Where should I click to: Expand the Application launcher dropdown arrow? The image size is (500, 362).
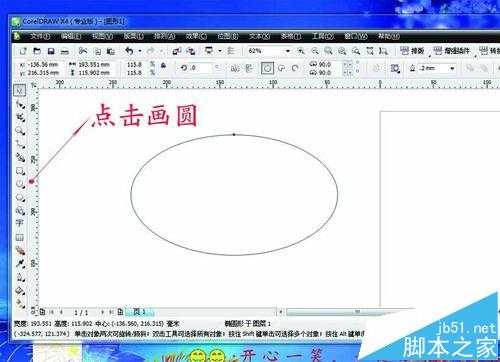pos(220,51)
